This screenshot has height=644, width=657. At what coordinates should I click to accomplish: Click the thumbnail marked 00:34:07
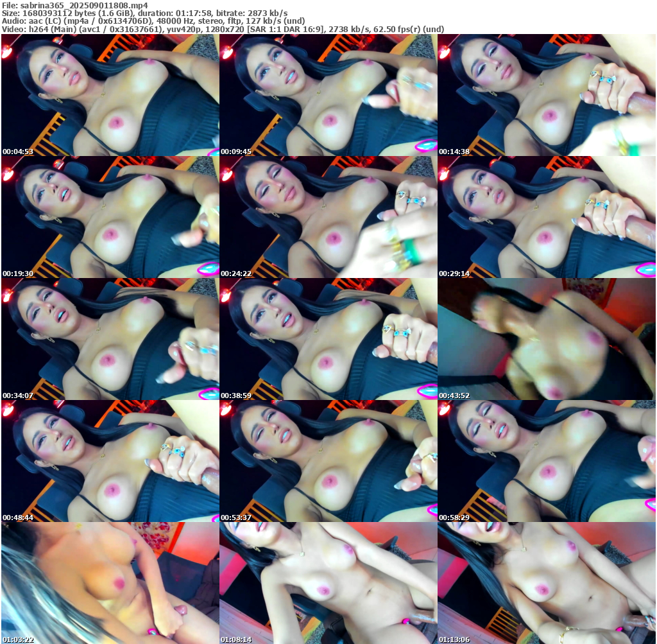pyautogui.click(x=110, y=339)
